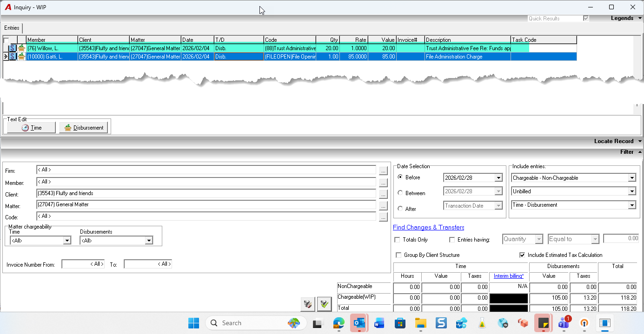Viewport: 644px width, 334px height.
Task: Uncheck Include Estimated Tax Calculation
Action: pos(522,255)
